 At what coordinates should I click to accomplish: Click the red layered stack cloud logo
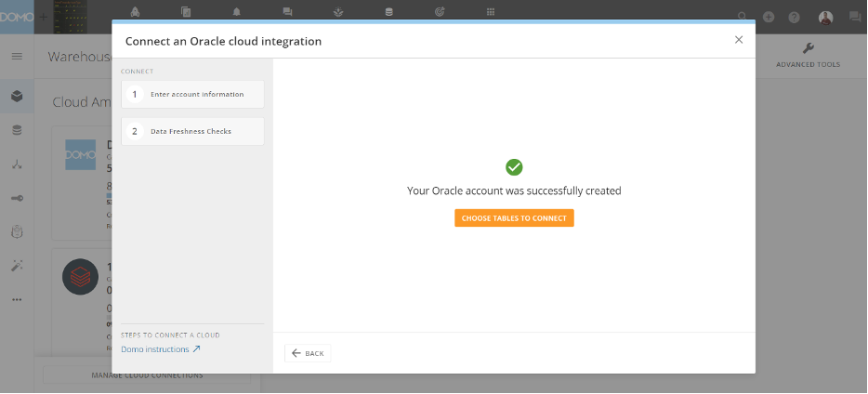[80, 276]
